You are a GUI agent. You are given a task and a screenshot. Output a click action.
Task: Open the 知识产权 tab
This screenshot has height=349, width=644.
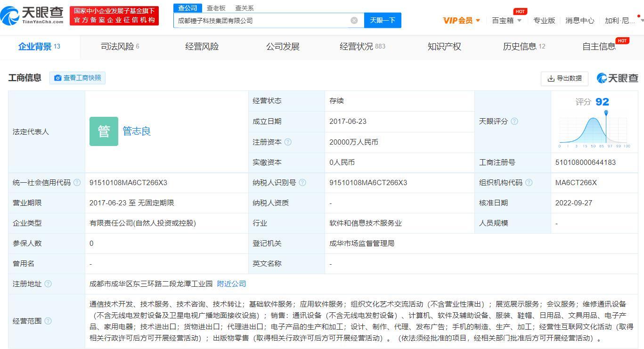(x=444, y=47)
